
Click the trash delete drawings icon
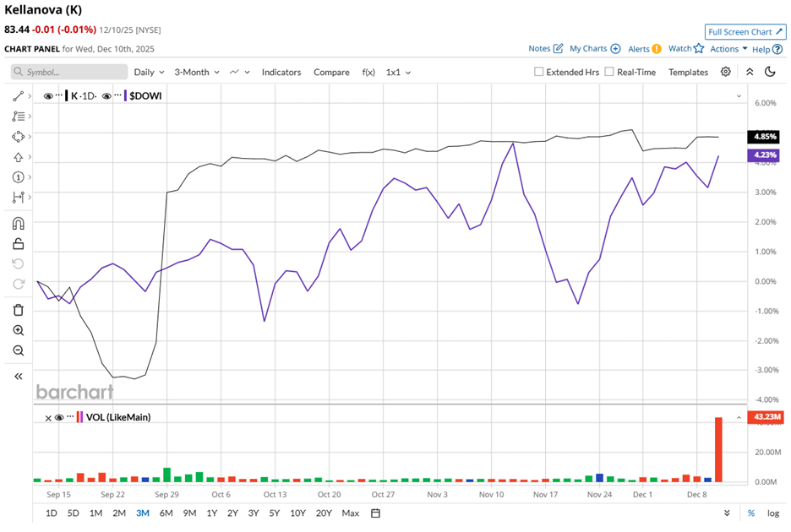tap(18, 310)
